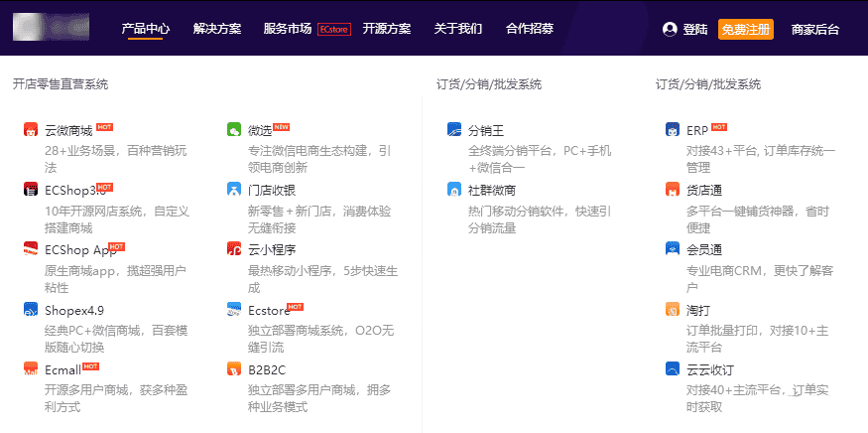Open the 开源方案 navigation menu

(x=387, y=29)
